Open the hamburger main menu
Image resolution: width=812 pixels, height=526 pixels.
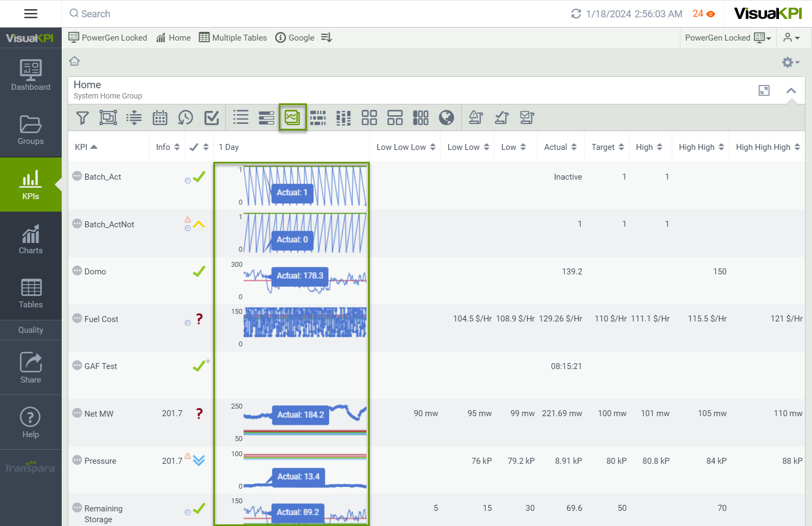coord(31,14)
